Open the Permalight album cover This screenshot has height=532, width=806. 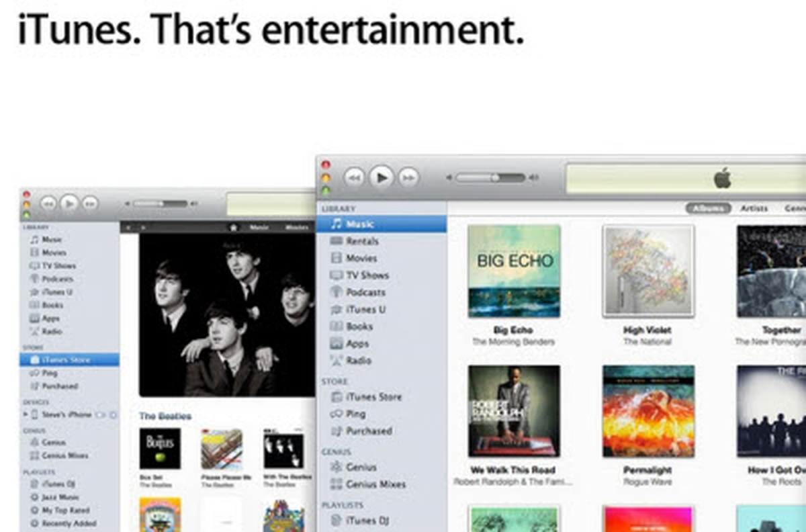click(648, 411)
